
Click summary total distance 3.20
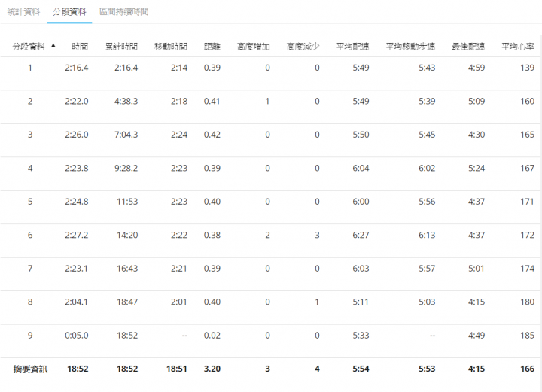point(212,369)
